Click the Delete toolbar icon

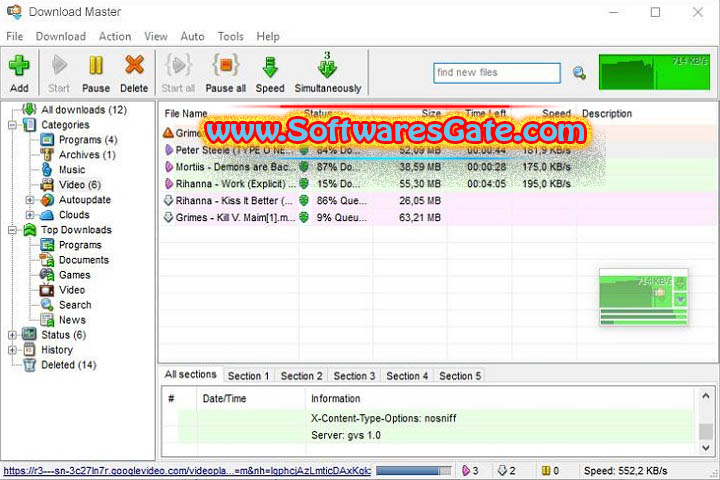134,73
